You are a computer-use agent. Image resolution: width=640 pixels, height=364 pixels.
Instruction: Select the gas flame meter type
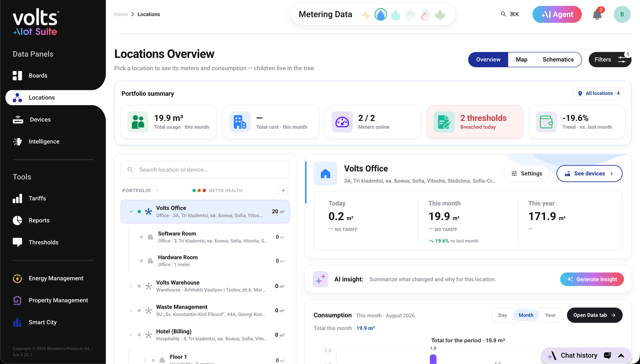(x=396, y=15)
